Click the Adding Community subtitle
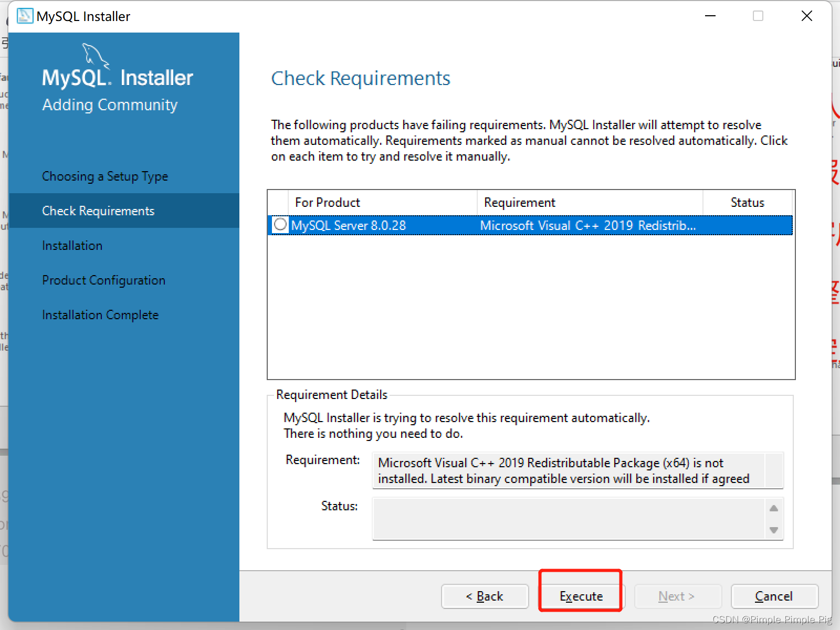840x630 pixels. click(x=110, y=105)
